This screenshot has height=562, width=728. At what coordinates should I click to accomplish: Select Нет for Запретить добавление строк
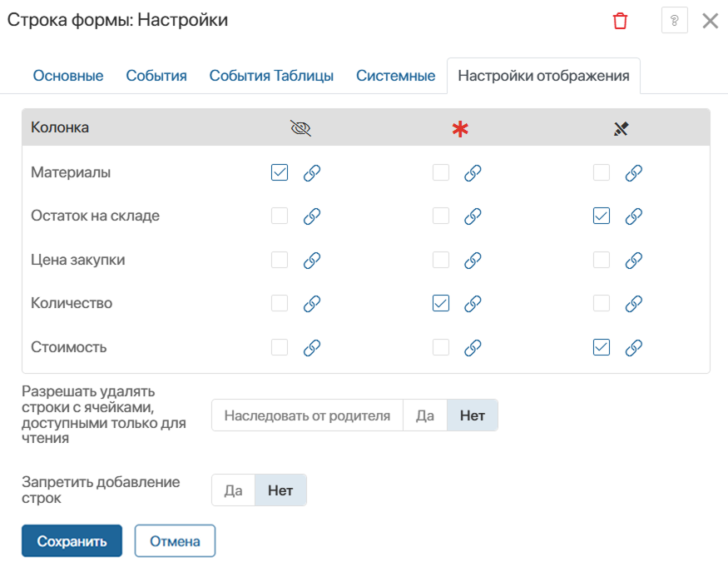point(280,490)
